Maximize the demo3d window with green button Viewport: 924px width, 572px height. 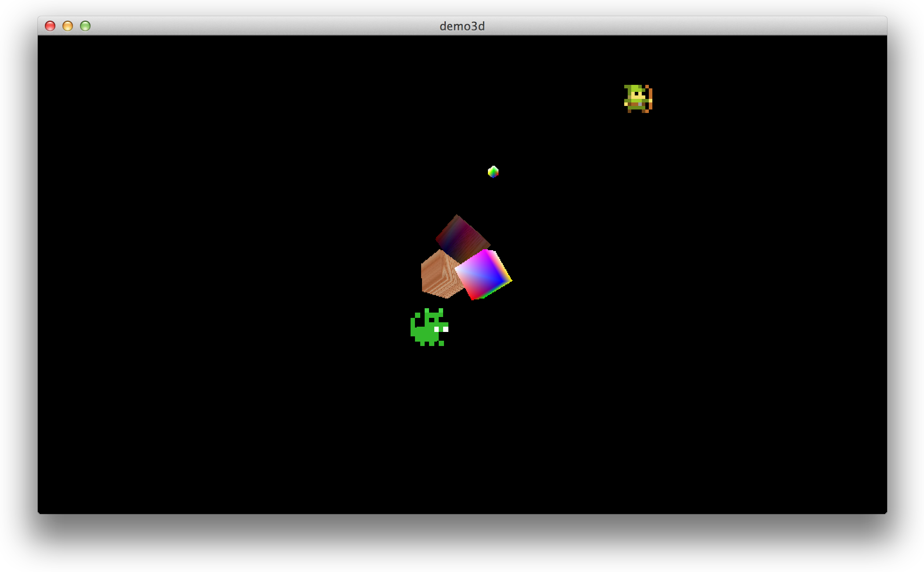85,26
